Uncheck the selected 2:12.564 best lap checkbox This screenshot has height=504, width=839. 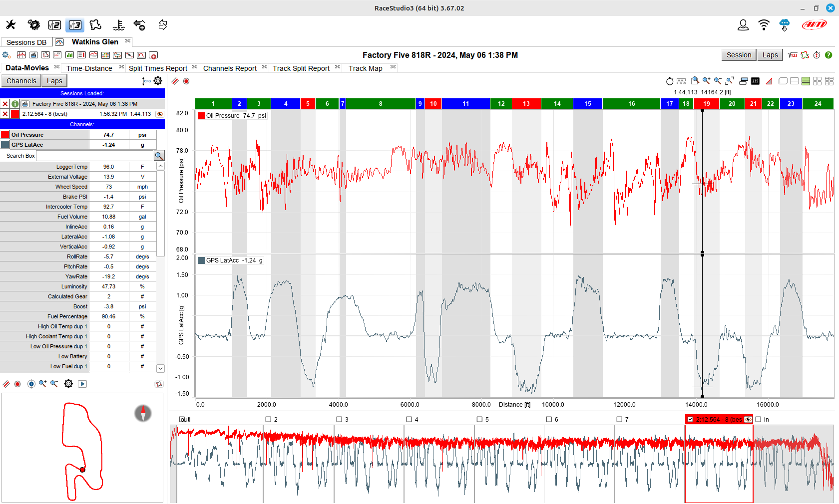pos(690,419)
